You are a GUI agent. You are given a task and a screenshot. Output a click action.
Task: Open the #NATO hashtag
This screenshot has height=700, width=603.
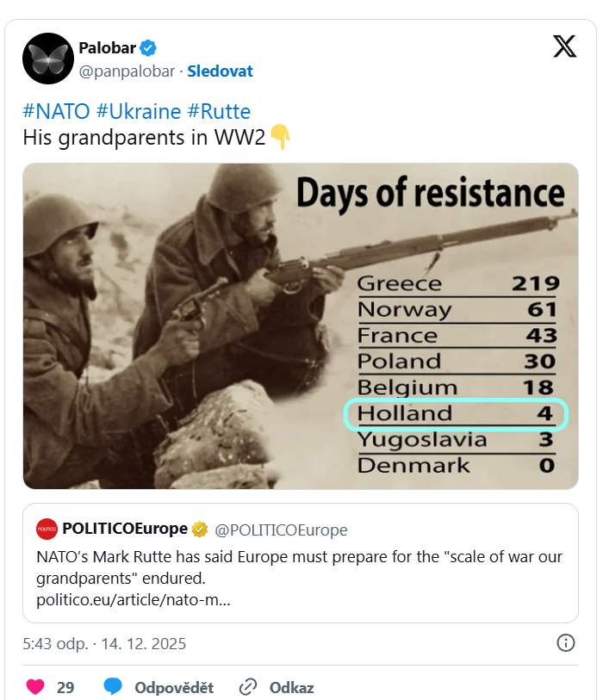pyautogui.click(x=56, y=111)
